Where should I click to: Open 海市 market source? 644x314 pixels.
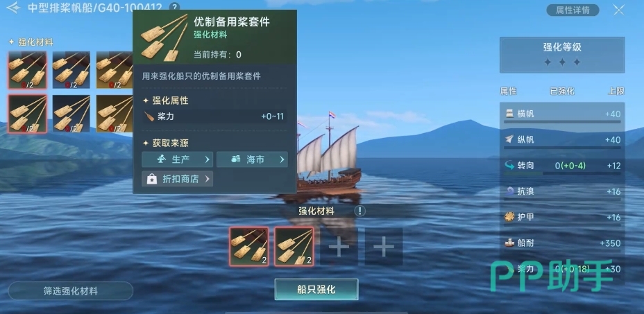click(252, 159)
